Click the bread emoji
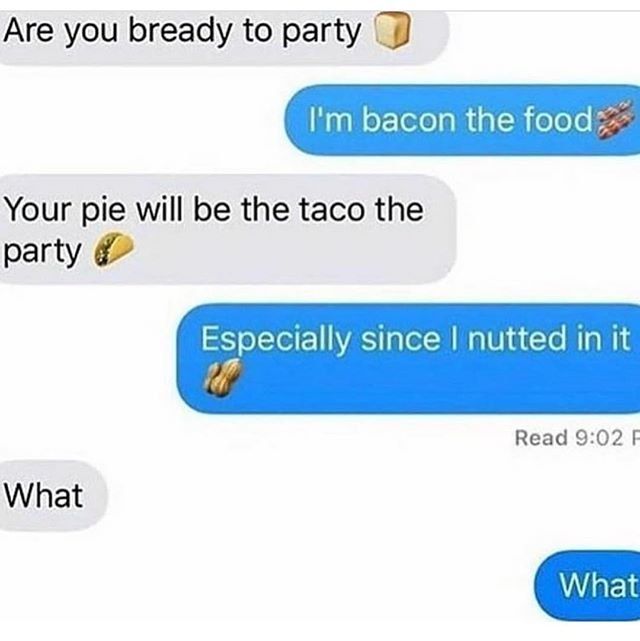This screenshot has height=641, width=640. click(x=392, y=31)
